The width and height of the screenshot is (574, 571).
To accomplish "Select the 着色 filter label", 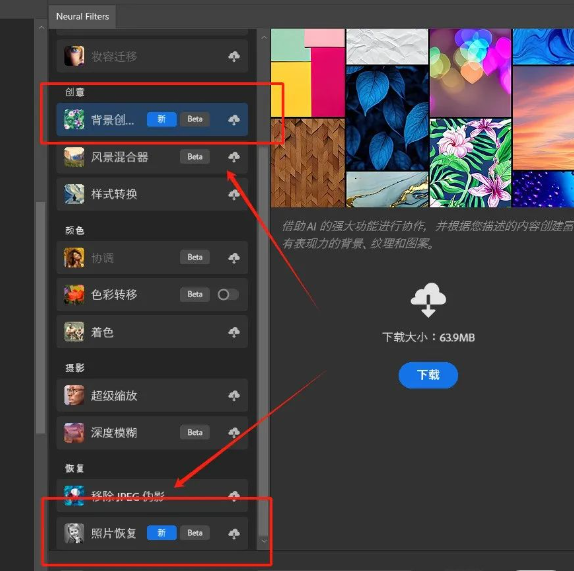I will (x=102, y=332).
